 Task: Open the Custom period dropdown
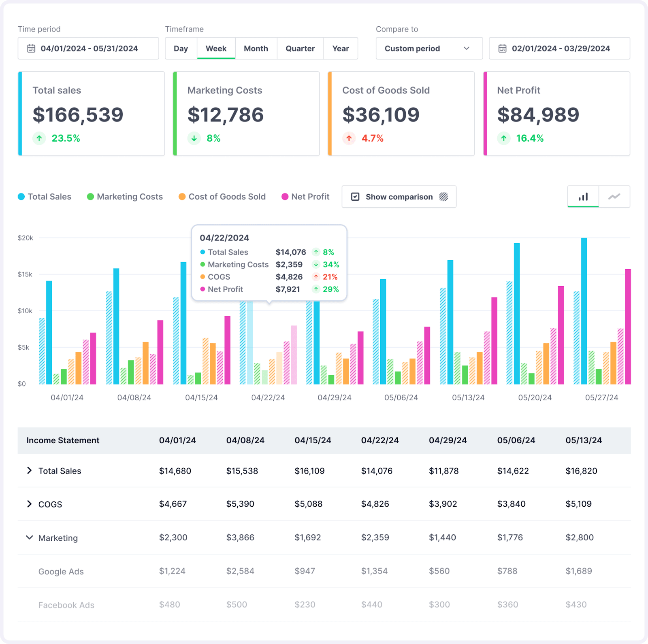[429, 49]
